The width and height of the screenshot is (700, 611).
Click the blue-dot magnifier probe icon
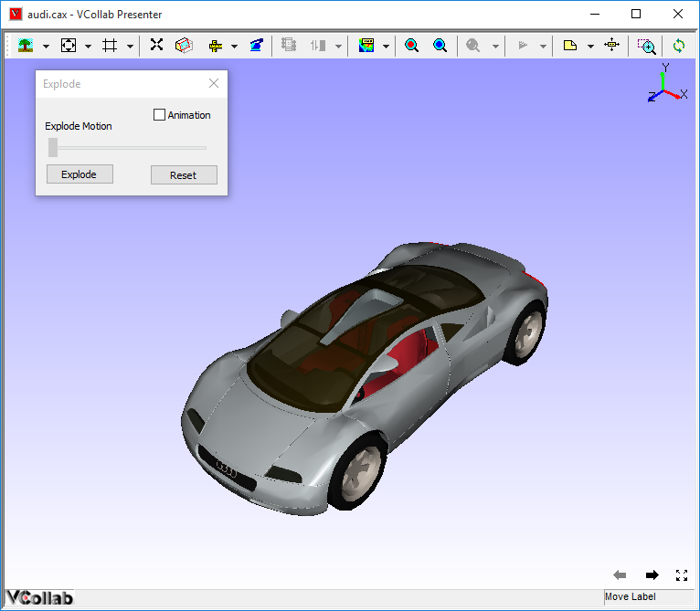coord(440,45)
